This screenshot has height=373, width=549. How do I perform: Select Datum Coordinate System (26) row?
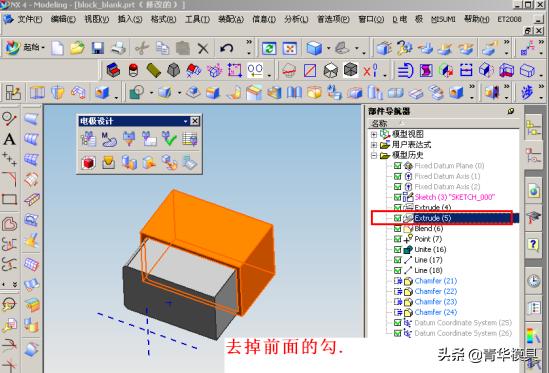463,333
